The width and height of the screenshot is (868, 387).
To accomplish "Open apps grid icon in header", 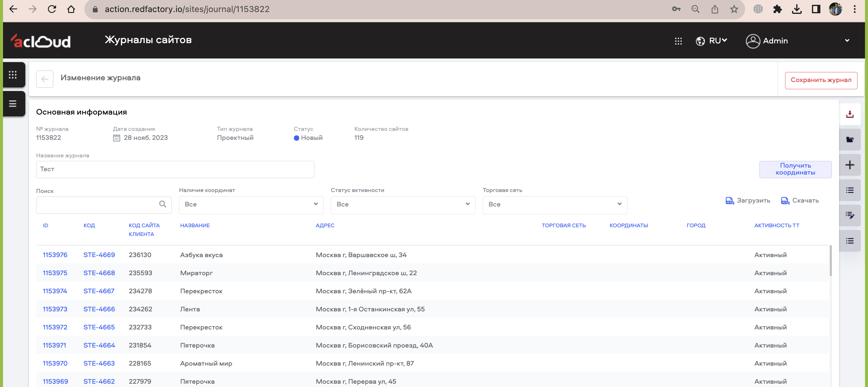I will pos(678,41).
